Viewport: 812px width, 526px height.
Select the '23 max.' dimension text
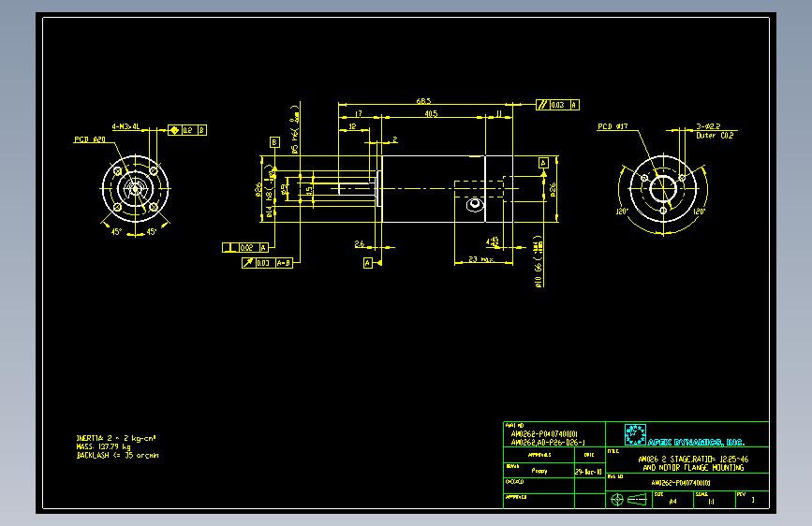[x=481, y=259]
